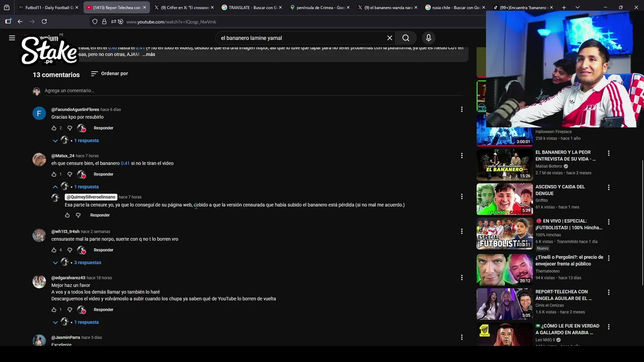This screenshot has height=362, width=644.
Task: Expand 1 respuesta under @edgaralvarez43
Action: (x=76, y=322)
